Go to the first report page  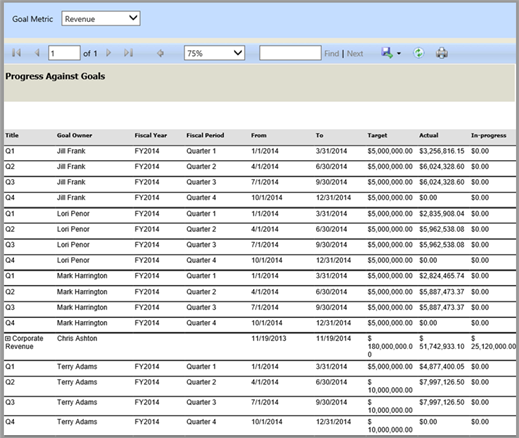(x=16, y=53)
